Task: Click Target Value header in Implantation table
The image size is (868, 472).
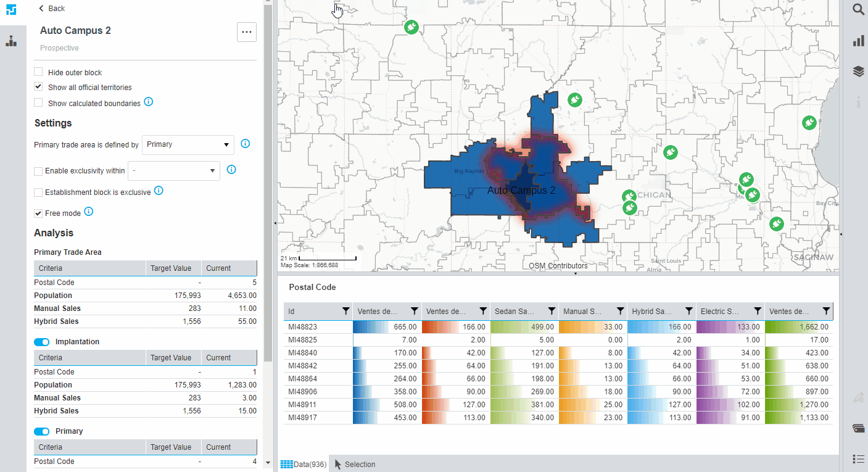Action: (x=173, y=358)
